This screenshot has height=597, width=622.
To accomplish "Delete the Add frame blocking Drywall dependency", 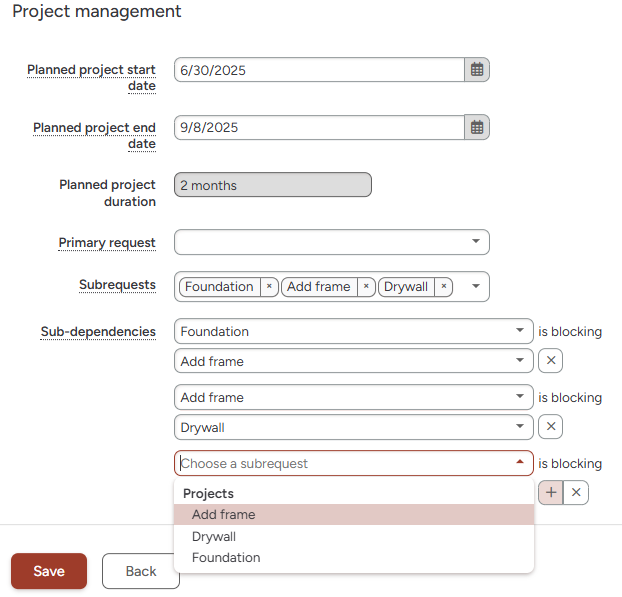I will tap(551, 427).
